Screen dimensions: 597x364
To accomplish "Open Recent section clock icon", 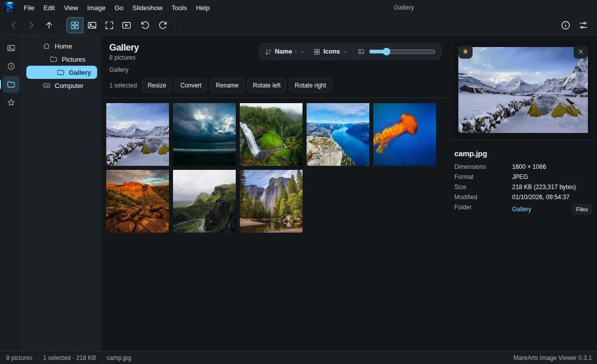I will point(11,66).
